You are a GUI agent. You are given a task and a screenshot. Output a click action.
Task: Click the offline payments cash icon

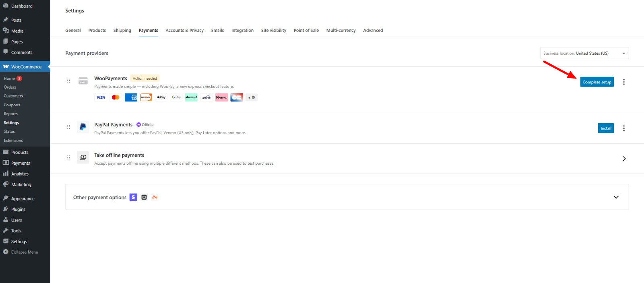83,157
